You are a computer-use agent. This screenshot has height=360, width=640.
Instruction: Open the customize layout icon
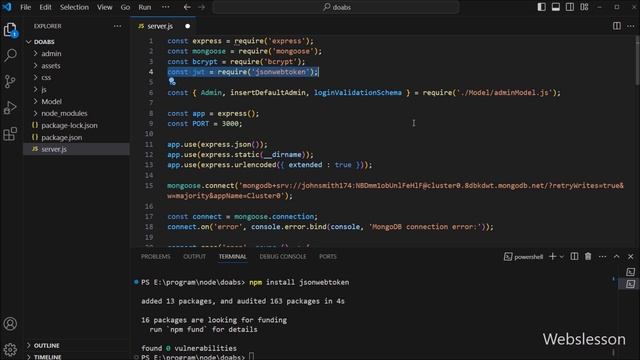(x=584, y=7)
